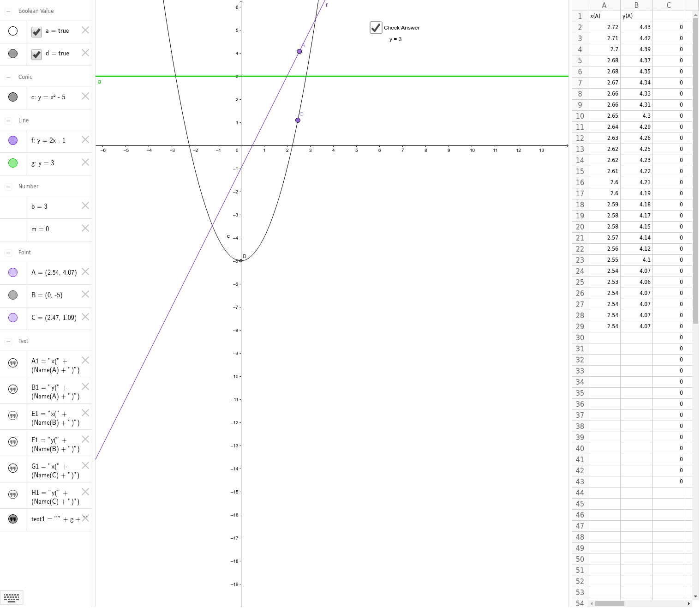The width and height of the screenshot is (700, 608).
Task: Select cell containing x(A) header
Action: 604,16
